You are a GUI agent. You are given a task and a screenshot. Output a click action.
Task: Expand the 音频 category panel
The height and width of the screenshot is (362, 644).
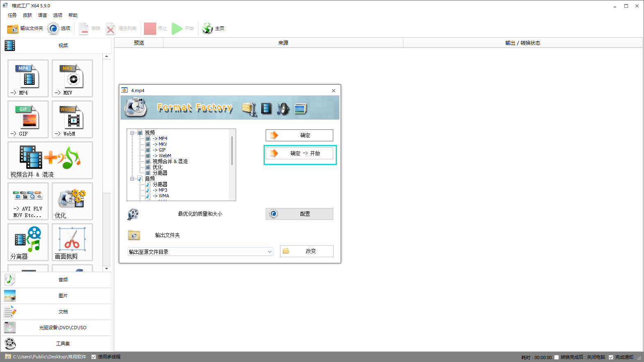(57, 280)
